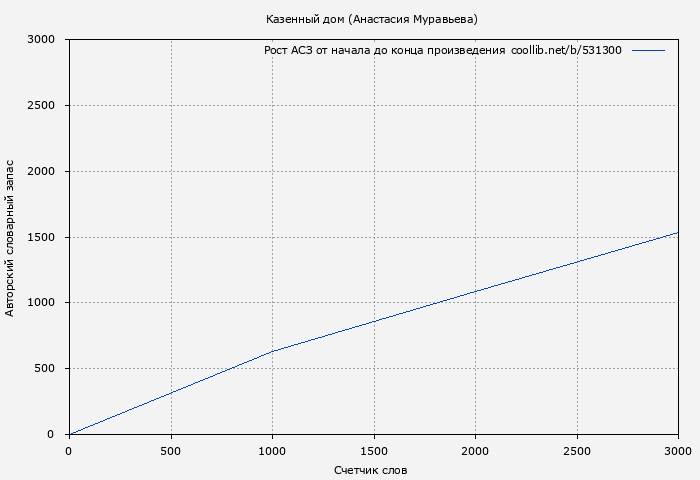Click the coollib.net/b/531300 text in the legend
The image size is (700, 480).
pyautogui.click(x=566, y=50)
